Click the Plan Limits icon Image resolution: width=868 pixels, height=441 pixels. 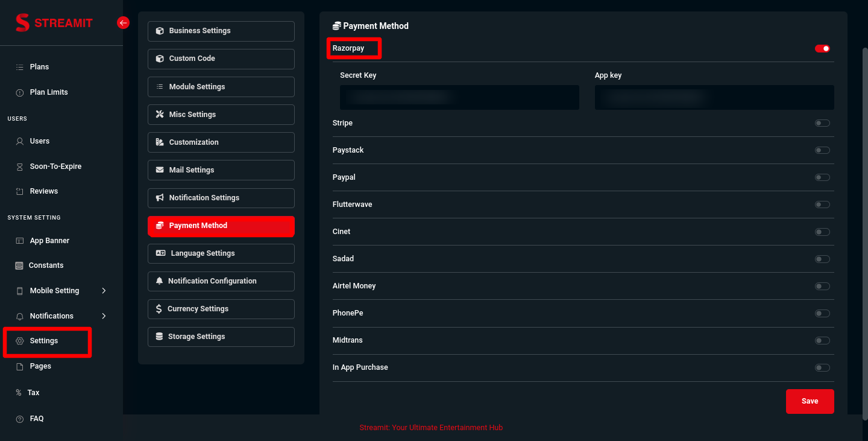[x=19, y=92]
